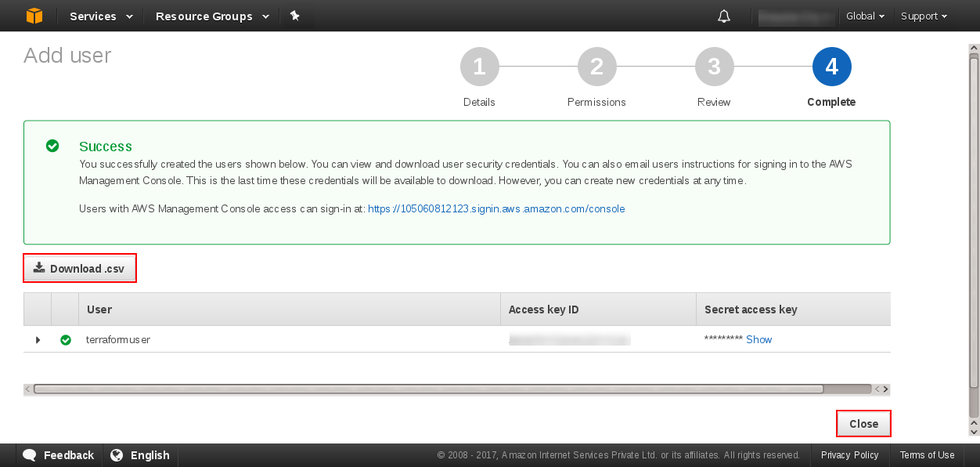The height and width of the screenshot is (467, 980).
Task: Open the Resource Groups dropdown
Action: 212,16
